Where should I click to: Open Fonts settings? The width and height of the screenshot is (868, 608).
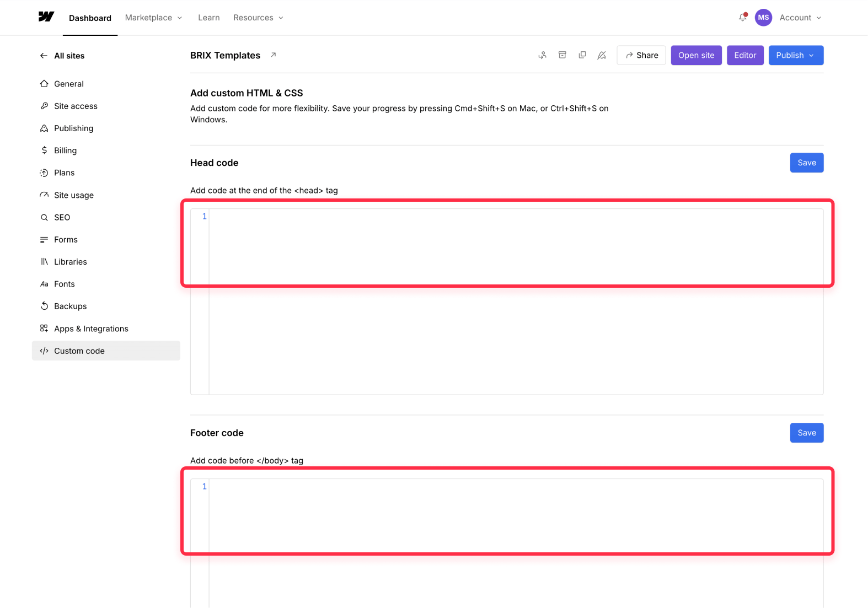click(x=106, y=284)
